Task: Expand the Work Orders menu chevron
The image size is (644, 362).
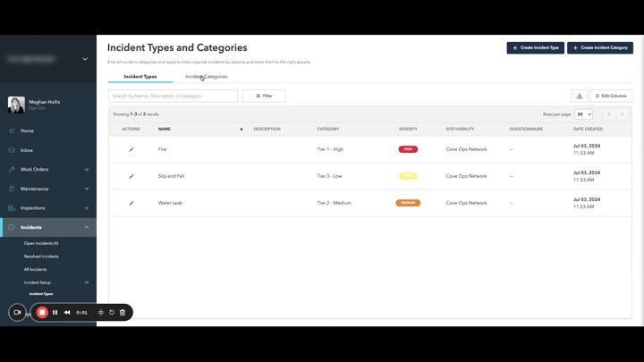Action: [87, 170]
